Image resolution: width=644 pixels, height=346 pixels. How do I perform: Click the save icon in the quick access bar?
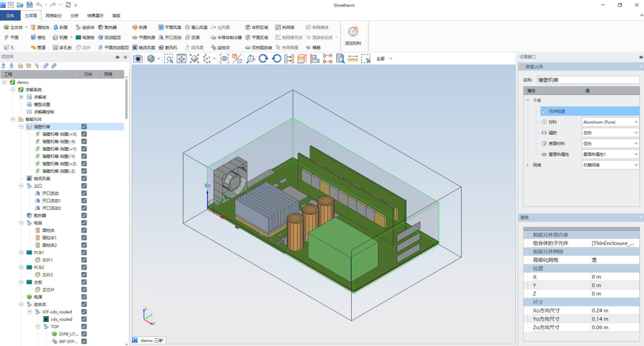click(x=29, y=5)
